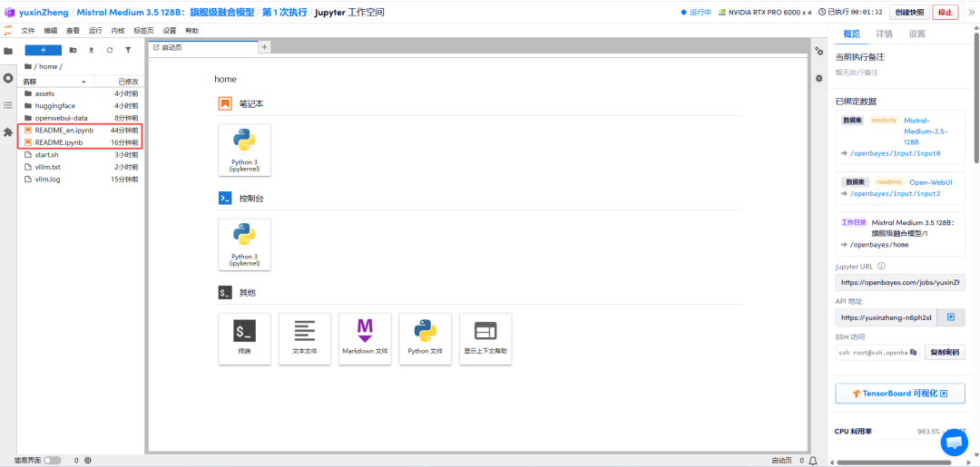
Task: Open the Mistral Medium 3.5 128B breadcrumb link
Action: coord(166,12)
